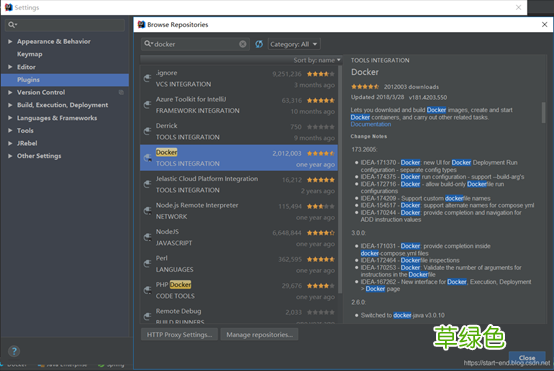The height and width of the screenshot is (371, 554).
Task: Click the Docker star rating in details
Action: tap(365, 87)
